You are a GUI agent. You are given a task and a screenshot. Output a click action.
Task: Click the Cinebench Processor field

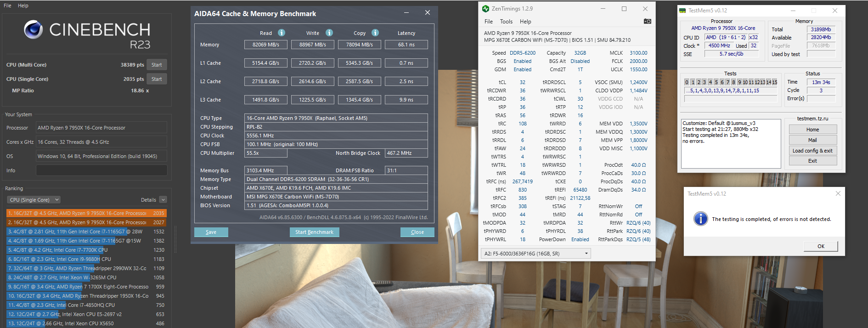click(x=101, y=128)
